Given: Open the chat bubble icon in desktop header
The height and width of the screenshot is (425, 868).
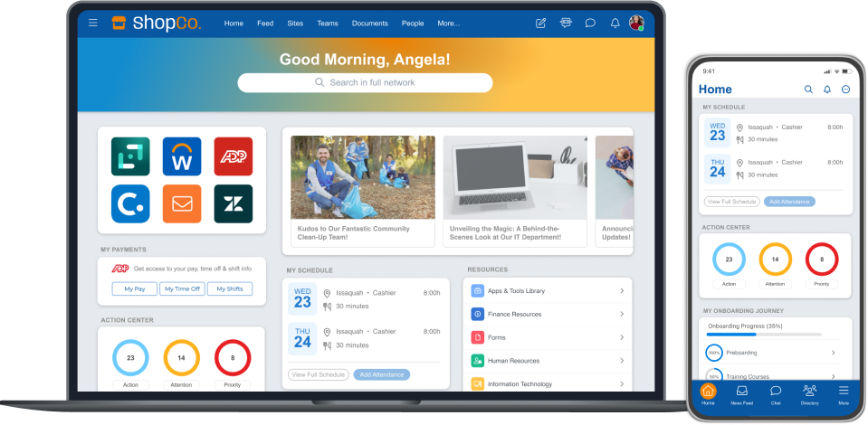Looking at the screenshot, I should (x=590, y=24).
